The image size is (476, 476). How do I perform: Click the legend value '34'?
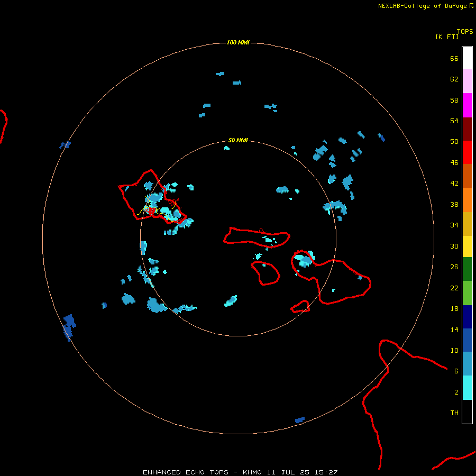(x=454, y=225)
